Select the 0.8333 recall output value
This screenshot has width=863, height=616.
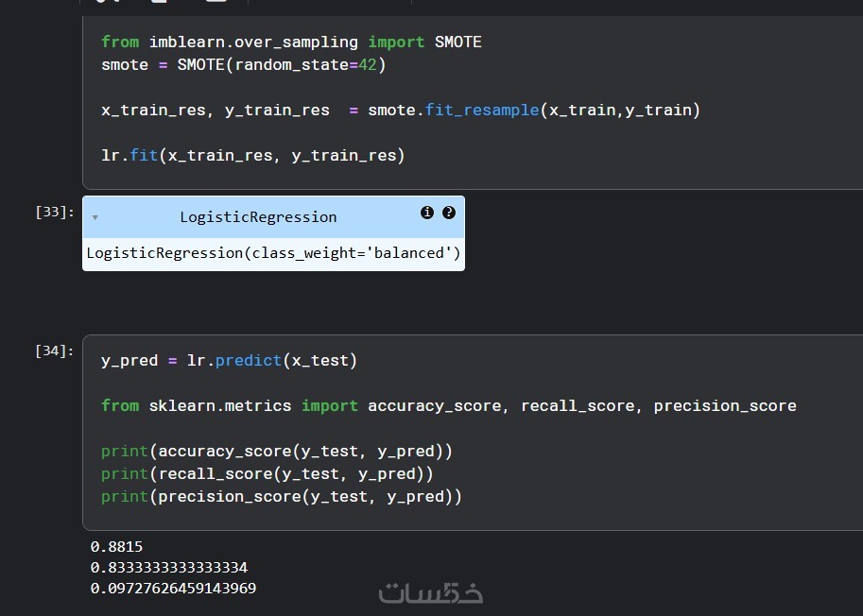point(168,568)
